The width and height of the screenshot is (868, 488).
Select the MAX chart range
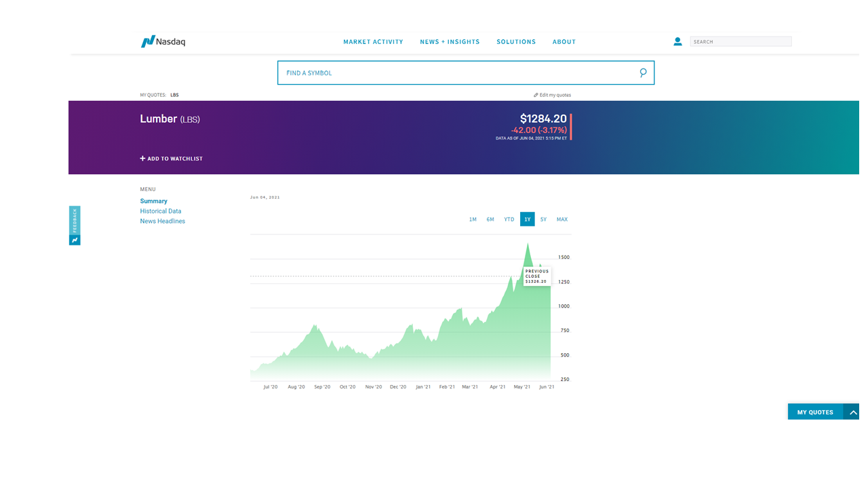[562, 219]
